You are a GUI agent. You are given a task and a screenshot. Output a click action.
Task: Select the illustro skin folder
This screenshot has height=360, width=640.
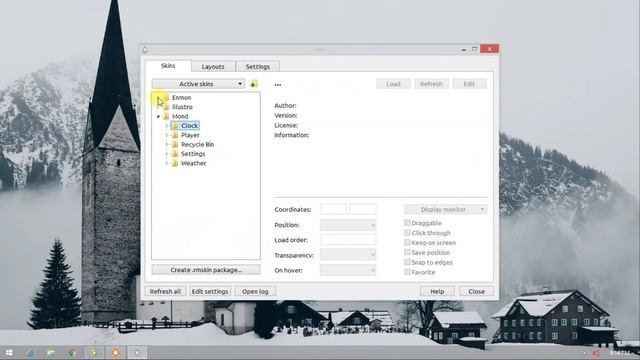[x=182, y=107]
